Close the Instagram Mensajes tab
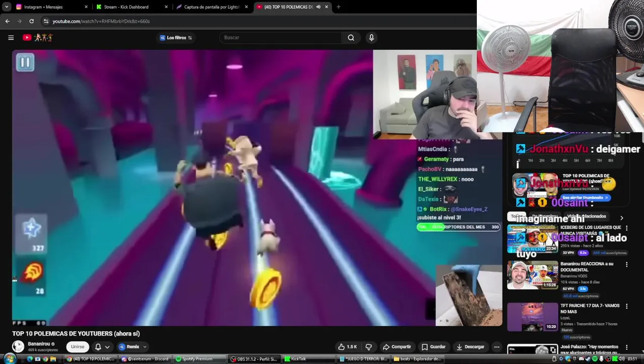 [86, 7]
